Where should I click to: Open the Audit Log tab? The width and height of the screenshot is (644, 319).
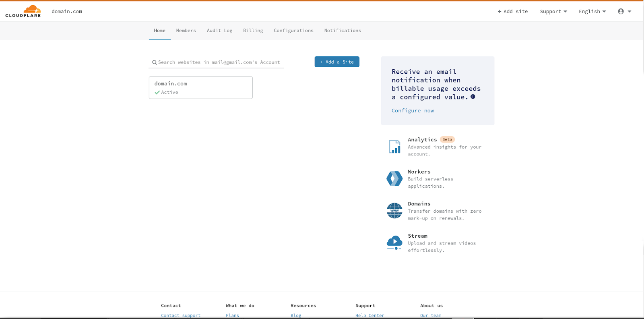[x=220, y=31]
